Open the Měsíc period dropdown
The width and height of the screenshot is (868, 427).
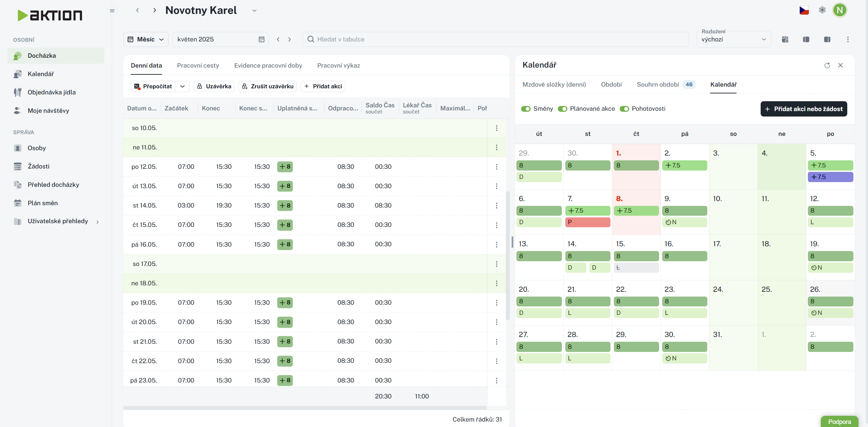pyautogui.click(x=146, y=39)
